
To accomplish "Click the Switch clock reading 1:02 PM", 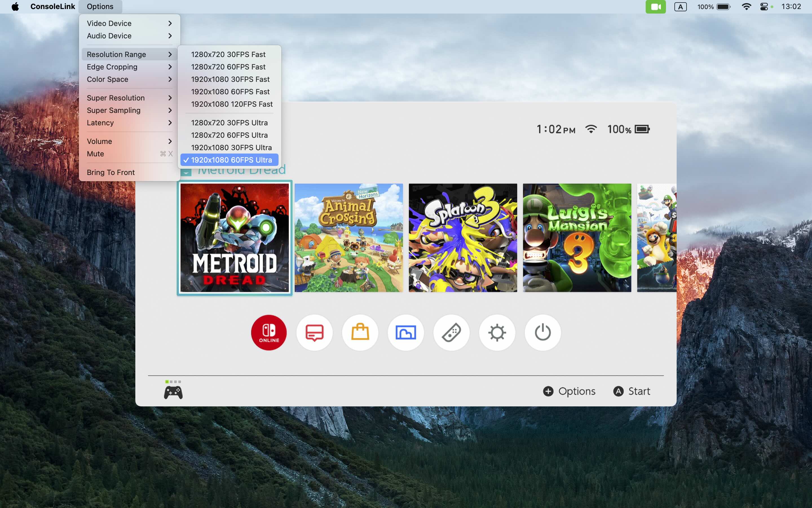I will [556, 129].
